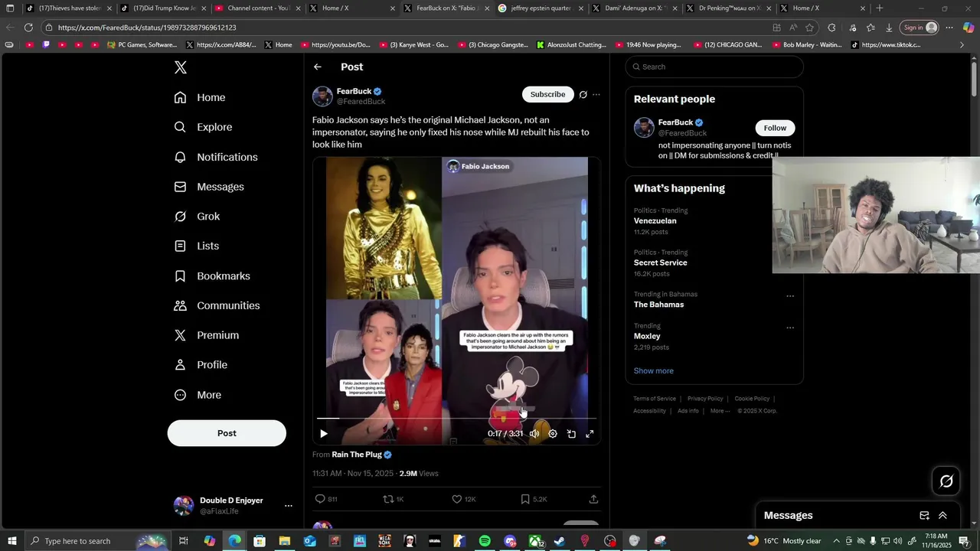This screenshot has height=551, width=980.
Task: Open PC Games, Software bookmark
Action: 142,45
